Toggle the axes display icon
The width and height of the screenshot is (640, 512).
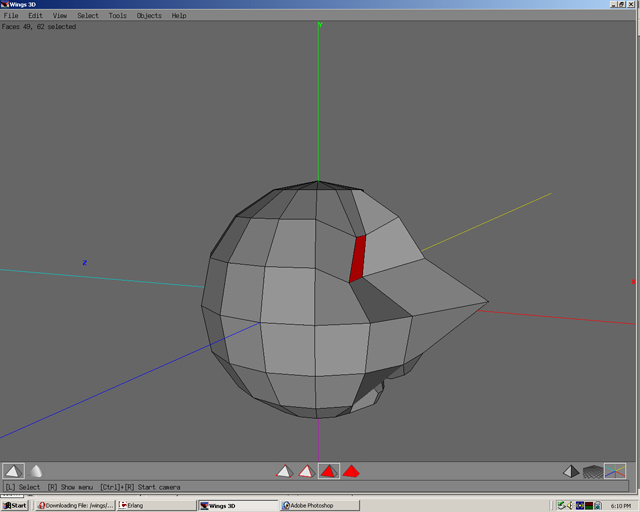[615, 471]
